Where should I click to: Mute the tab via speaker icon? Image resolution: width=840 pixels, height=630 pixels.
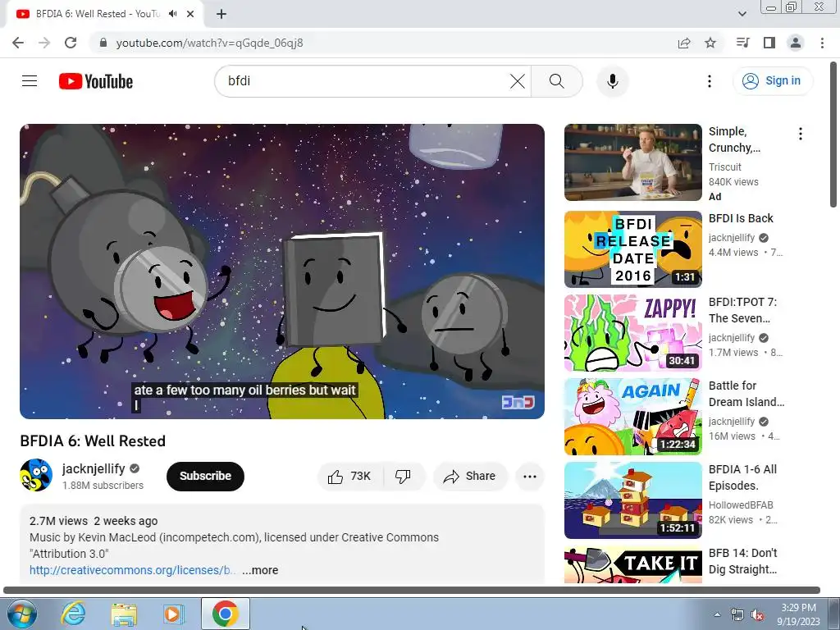(172, 14)
